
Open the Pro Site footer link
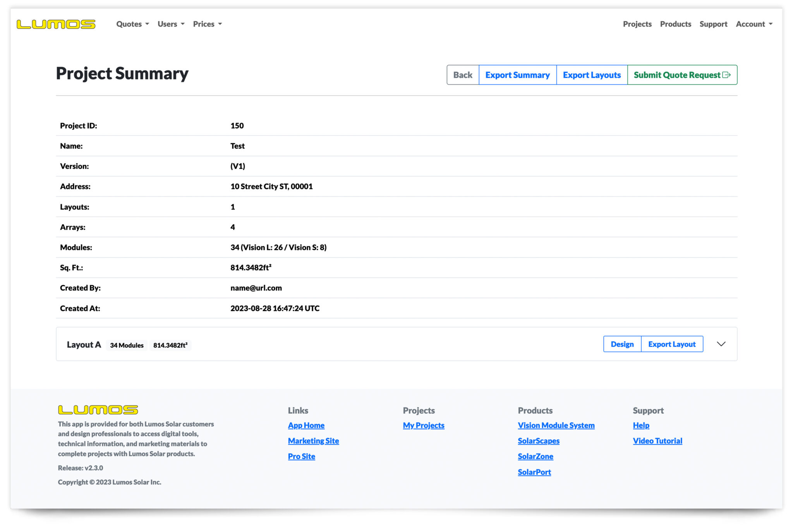[x=301, y=456]
